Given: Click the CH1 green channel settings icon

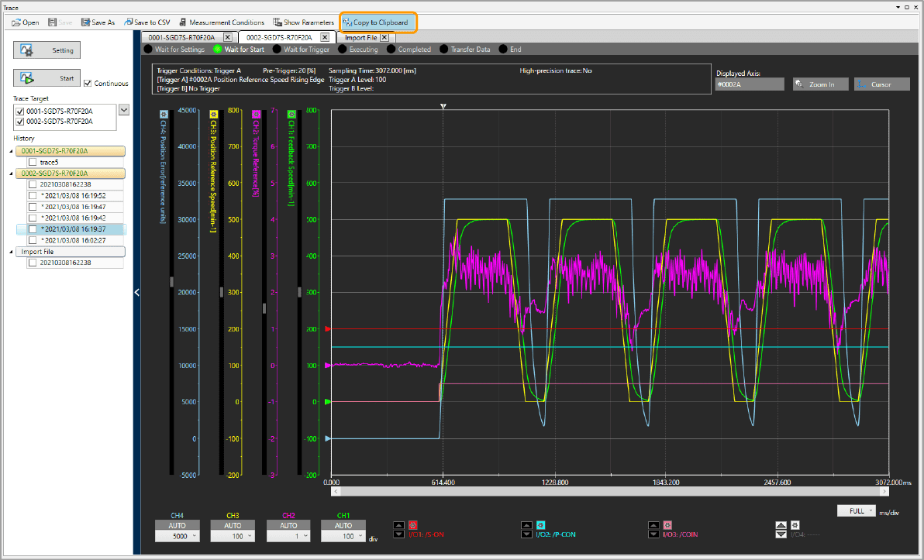Looking at the screenshot, I should pos(291,114).
